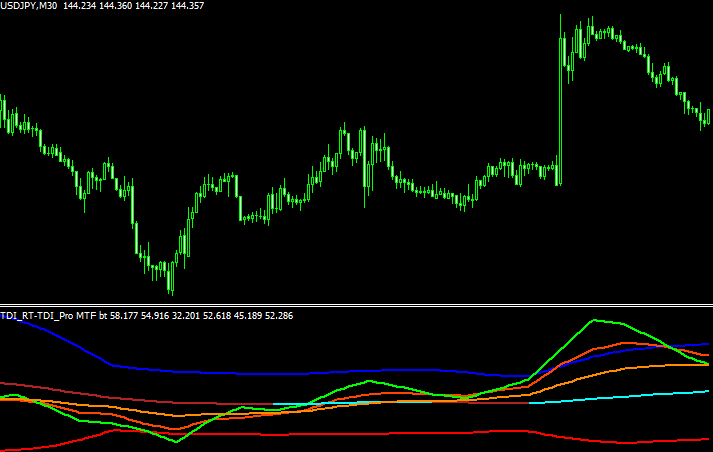Image resolution: width=713 pixels, height=452 pixels.
Task: Click the divider between chart and indicator window
Action: click(356, 305)
